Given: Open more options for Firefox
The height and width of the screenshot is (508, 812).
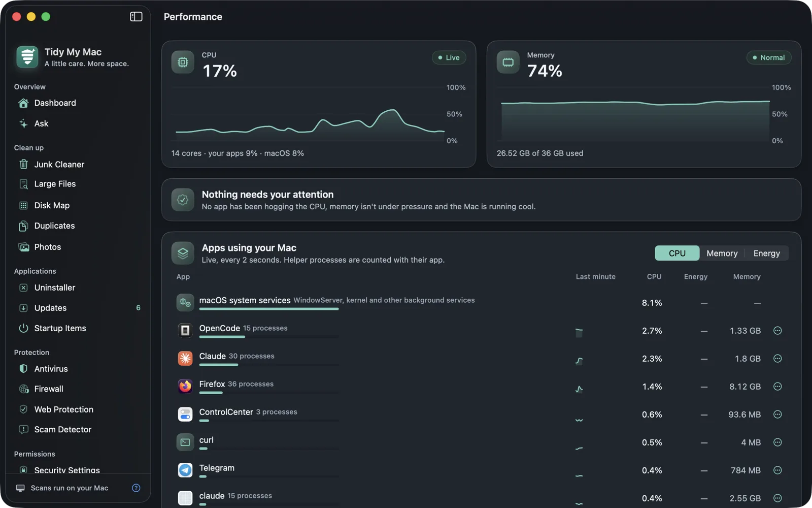Looking at the screenshot, I should click(x=777, y=387).
